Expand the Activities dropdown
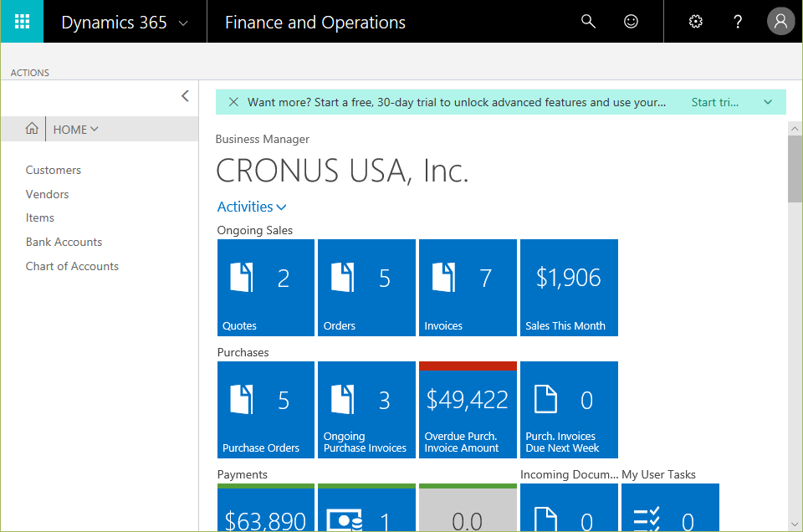The width and height of the screenshot is (803, 532). [252, 207]
